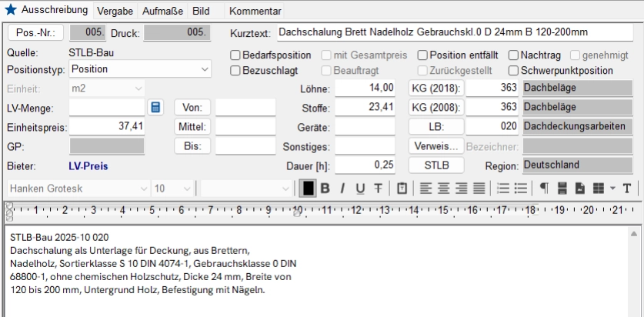The image size is (644, 317).
Task: Open the Kommentar tab
Action: 255,12
